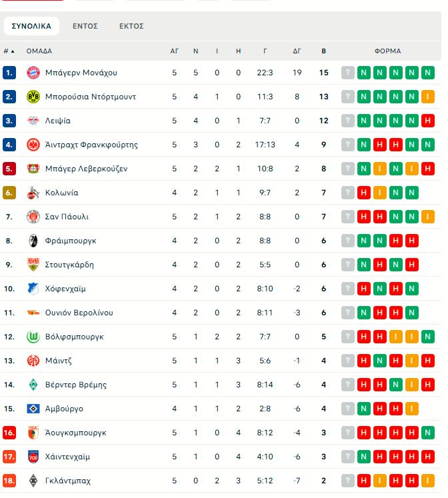Screen dimensions: 448x498
Task: Click the Bayern Munich club logo
Action: click(x=33, y=73)
